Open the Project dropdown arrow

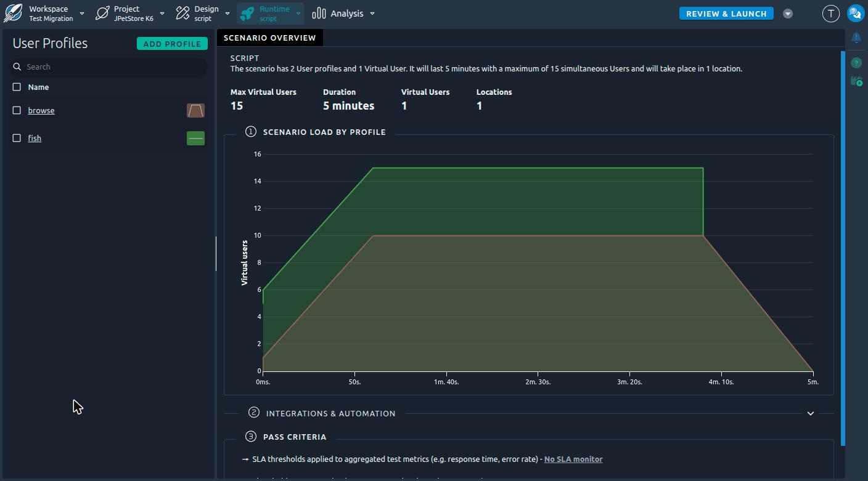(162, 14)
